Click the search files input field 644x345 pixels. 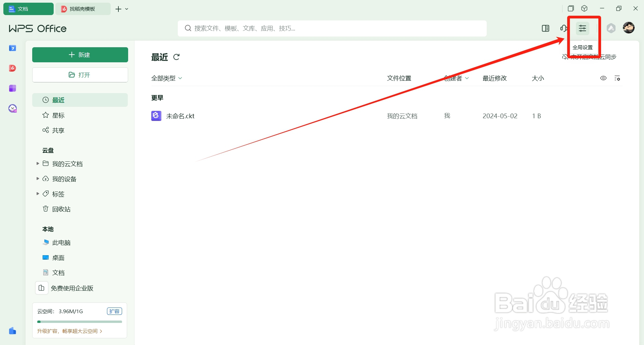pos(332,28)
